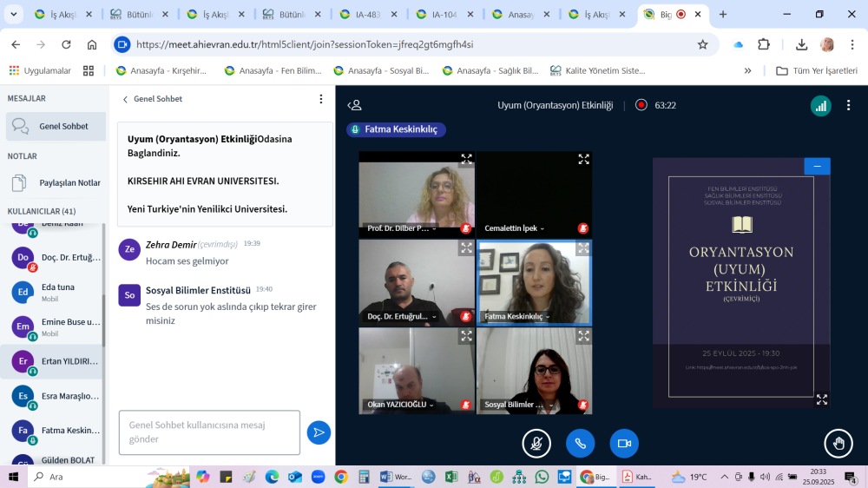The image size is (868, 488).
Task: Open chat options three-dot menu
Action: (x=320, y=99)
